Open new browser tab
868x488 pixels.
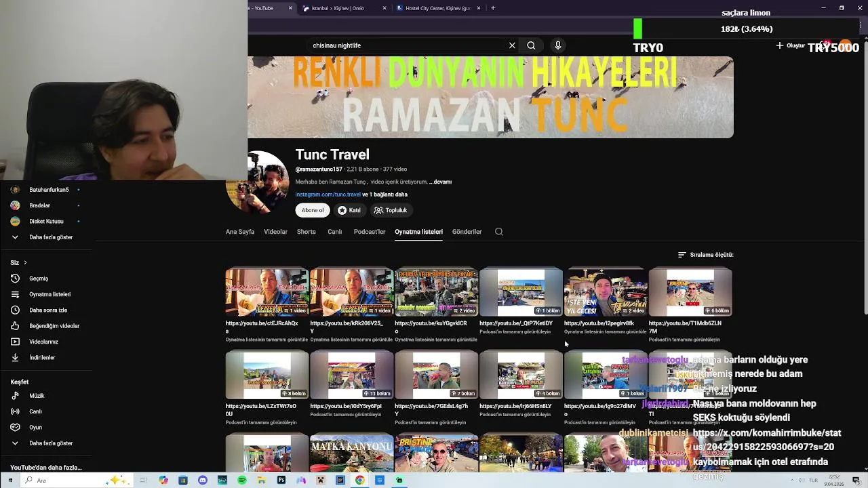[493, 8]
